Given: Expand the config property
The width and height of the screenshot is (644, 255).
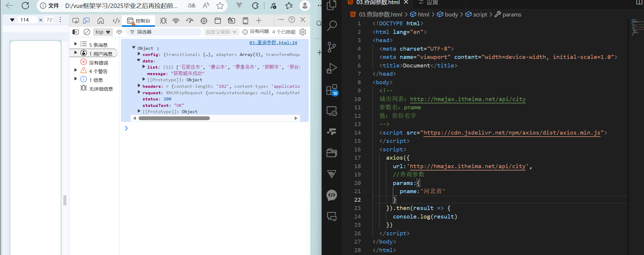Looking at the screenshot, I should pos(139,54).
